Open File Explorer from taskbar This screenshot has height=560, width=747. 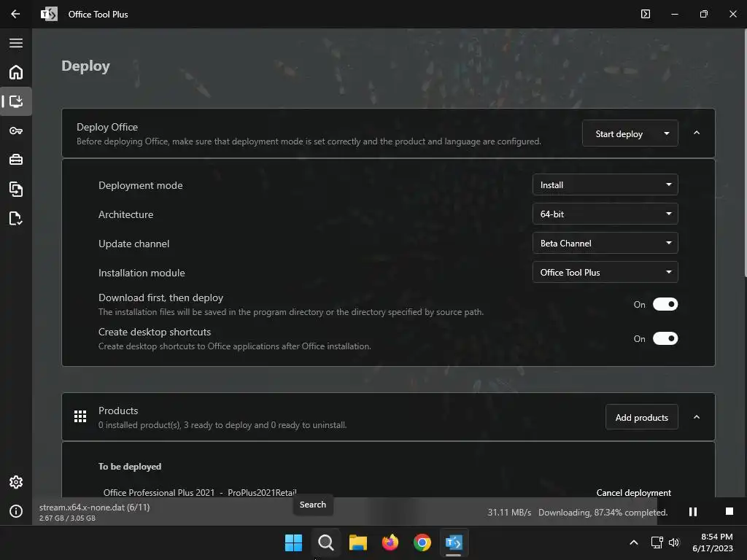coord(357,542)
